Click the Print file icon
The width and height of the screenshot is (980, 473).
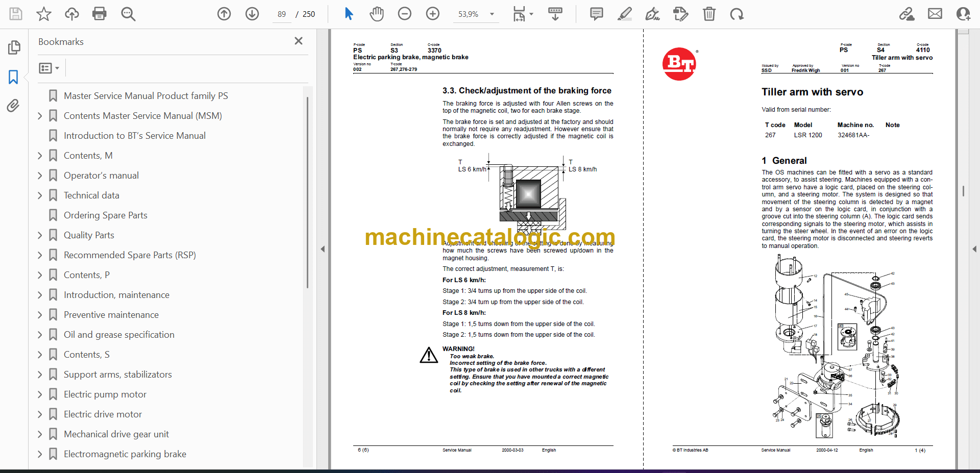pos(99,14)
